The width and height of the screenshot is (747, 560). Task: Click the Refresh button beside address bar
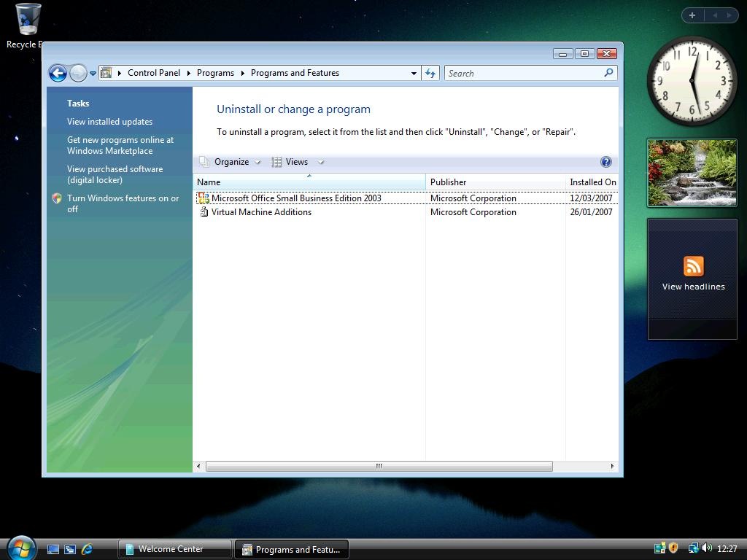tap(430, 74)
